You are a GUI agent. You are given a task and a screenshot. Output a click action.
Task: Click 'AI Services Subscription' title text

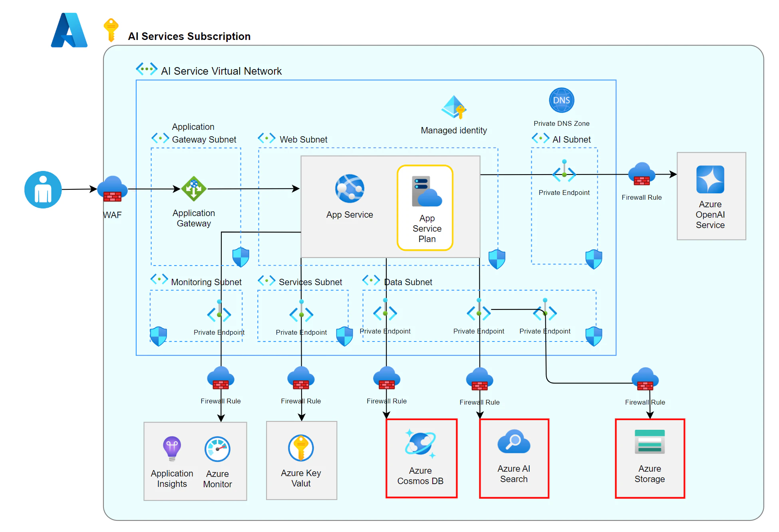189,36
